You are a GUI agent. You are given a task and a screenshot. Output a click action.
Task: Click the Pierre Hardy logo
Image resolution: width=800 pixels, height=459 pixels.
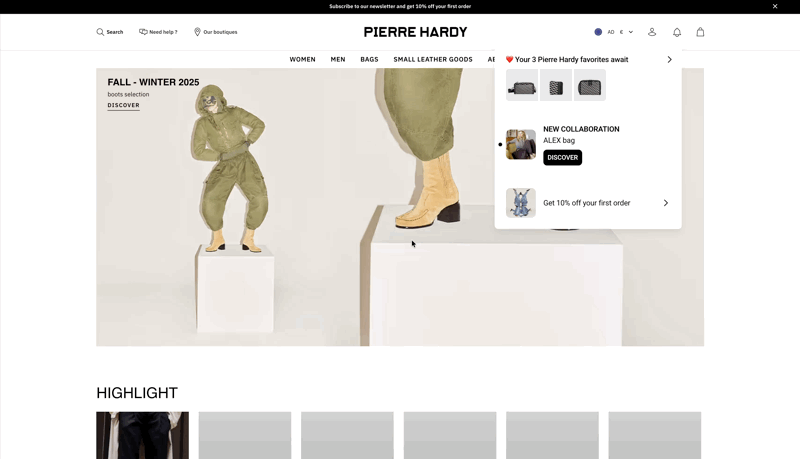[415, 32]
